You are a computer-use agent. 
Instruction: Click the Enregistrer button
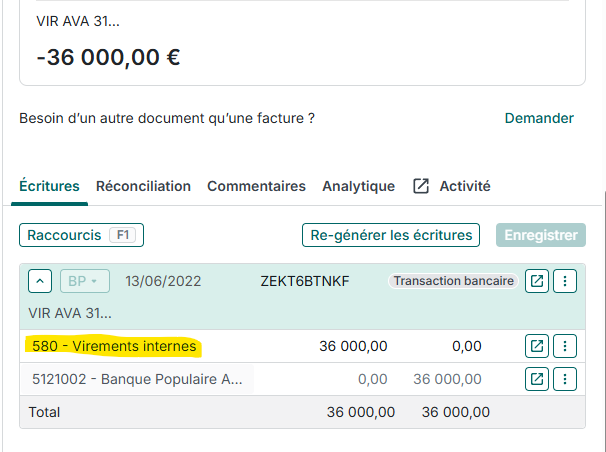pyautogui.click(x=541, y=235)
